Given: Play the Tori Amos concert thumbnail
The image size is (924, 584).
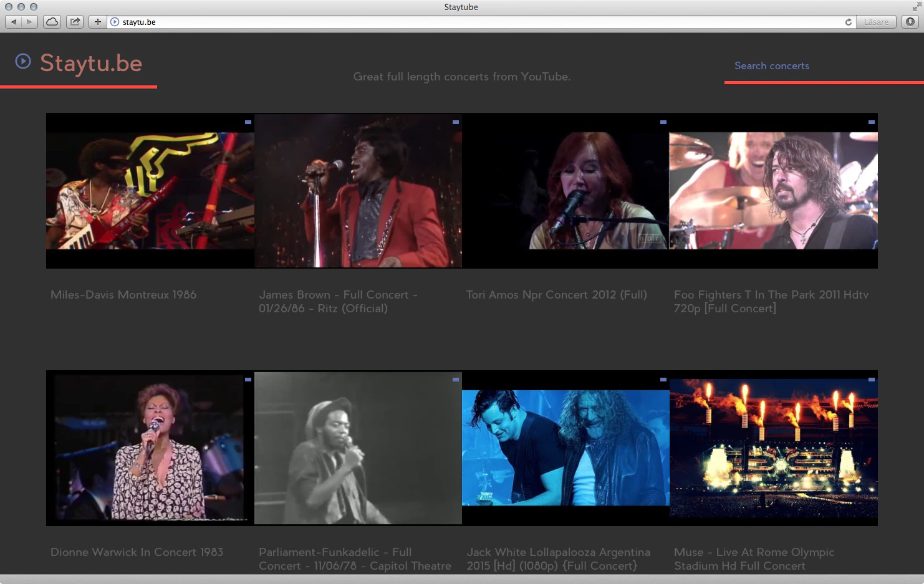Looking at the screenshot, I should (565, 191).
